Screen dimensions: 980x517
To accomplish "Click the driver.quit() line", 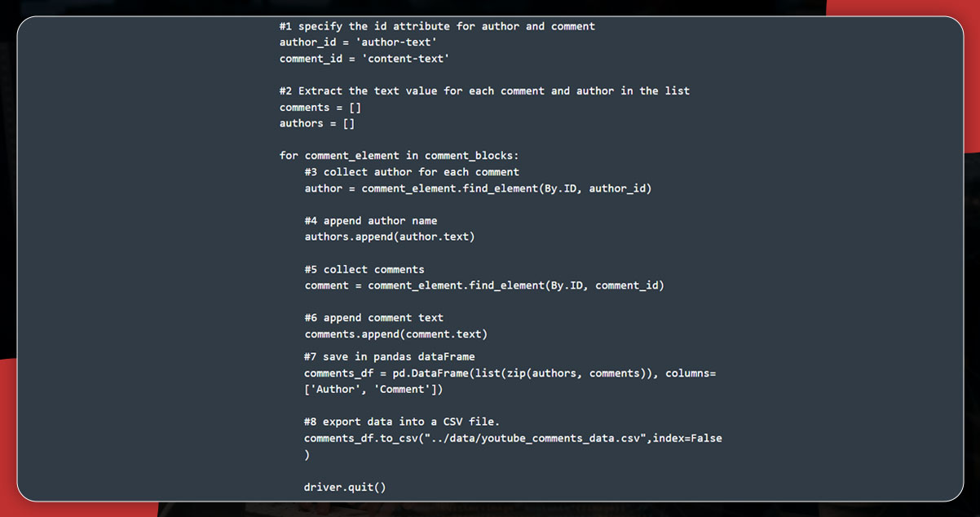I will pos(345,488).
